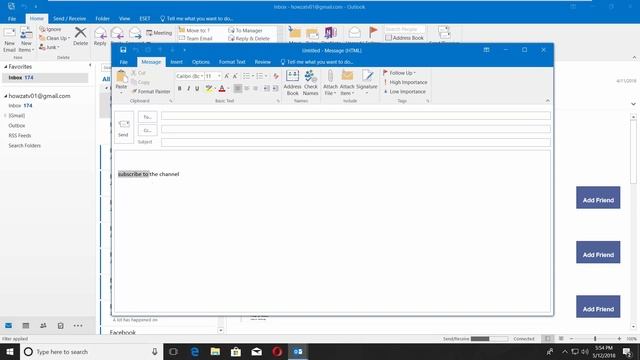Click the more options ellipsis in navigation bar
Screen dimensions: 640x360
click(x=78, y=325)
